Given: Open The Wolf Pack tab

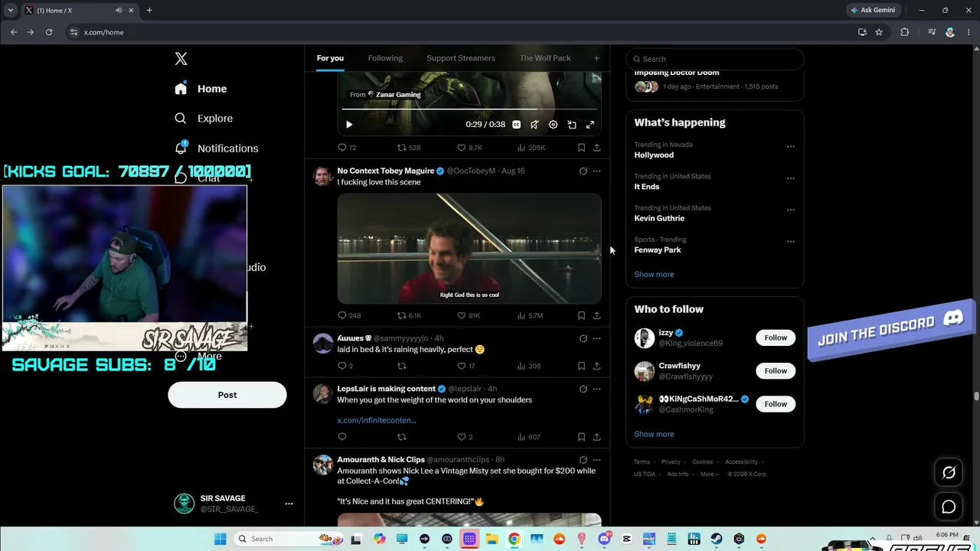Looking at the screenshot, I should (x=545, y=58).
